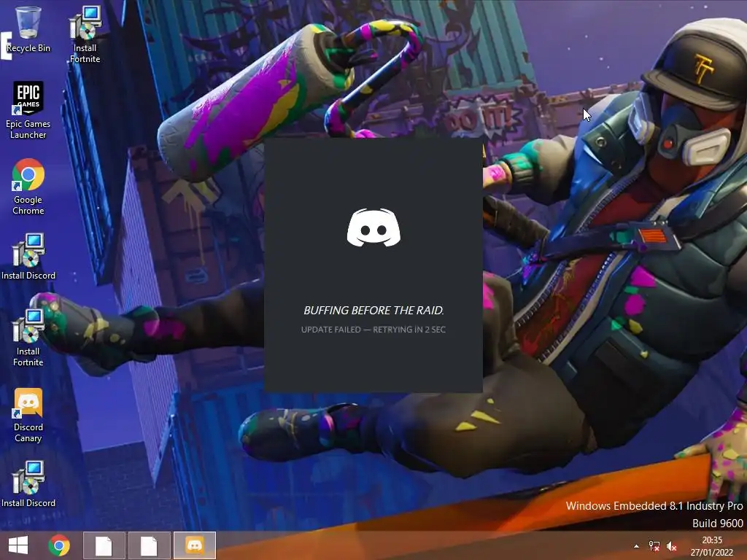Viewport: 747px width, 560px height.
Task: Switch to blank-document taskbar item beside Discord
Action: (x=149, y=545)
